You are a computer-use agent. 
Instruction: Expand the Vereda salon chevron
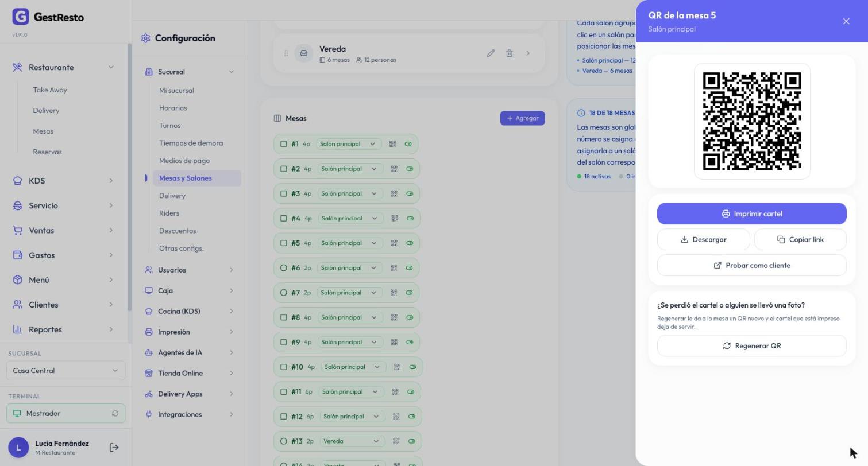pos(528,53)
